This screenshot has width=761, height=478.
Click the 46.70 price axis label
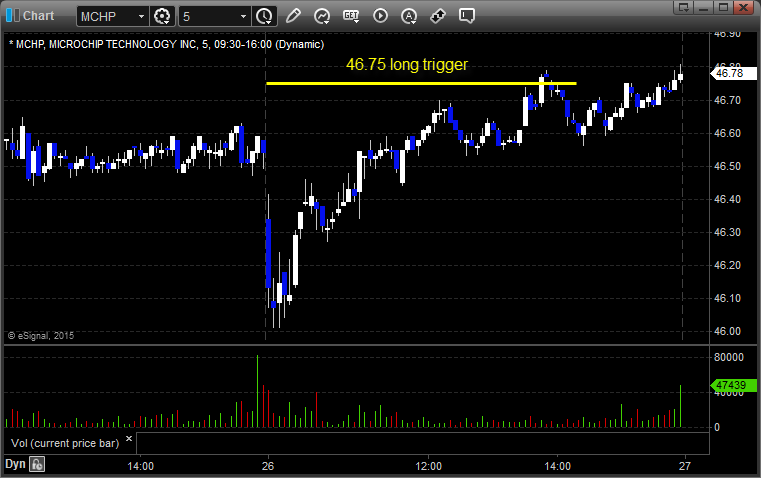[x=728, y=100]
